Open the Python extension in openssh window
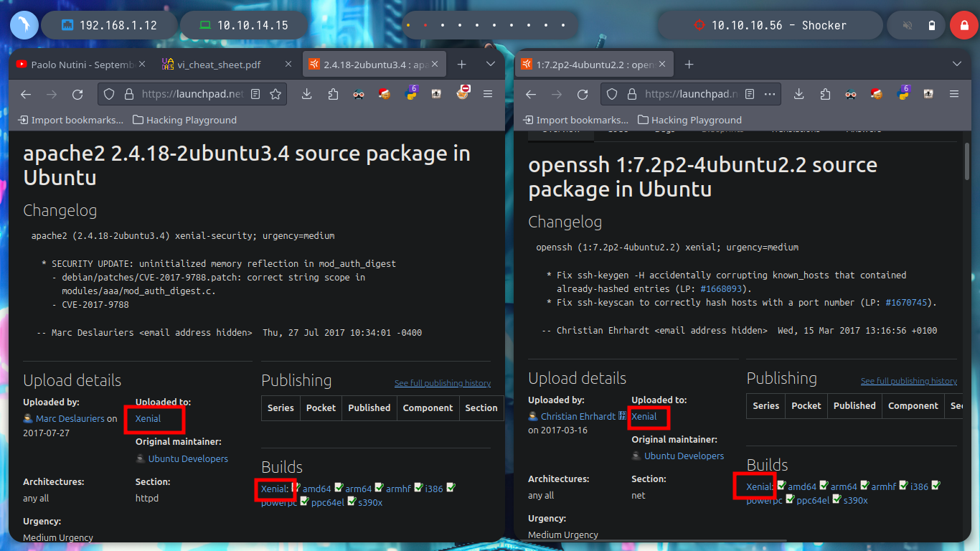 click(902, 93)
